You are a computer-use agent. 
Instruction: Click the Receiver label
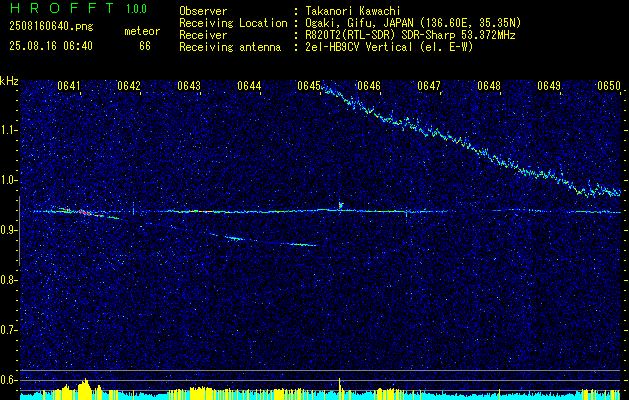[203, 35]
